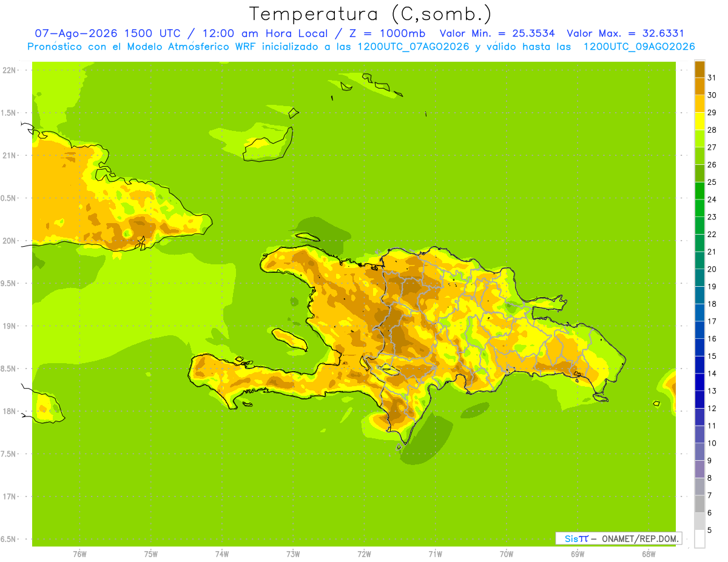Select the white legend swatch below 5
728x562 pixels.
[x=699, y=538]
